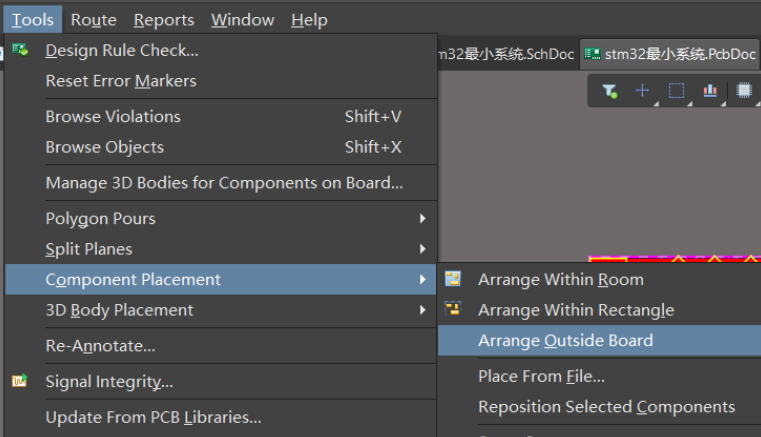
Task: Click the plus snap options icon
Action: point(643,90)
